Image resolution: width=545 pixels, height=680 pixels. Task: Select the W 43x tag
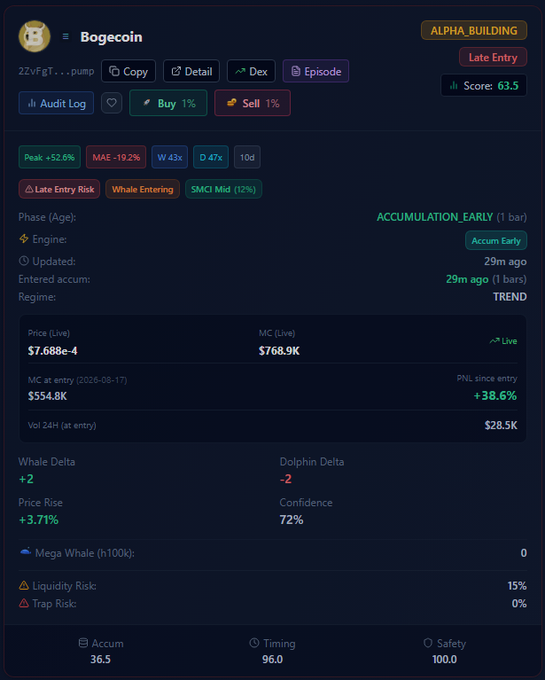(x=170, y=157)
